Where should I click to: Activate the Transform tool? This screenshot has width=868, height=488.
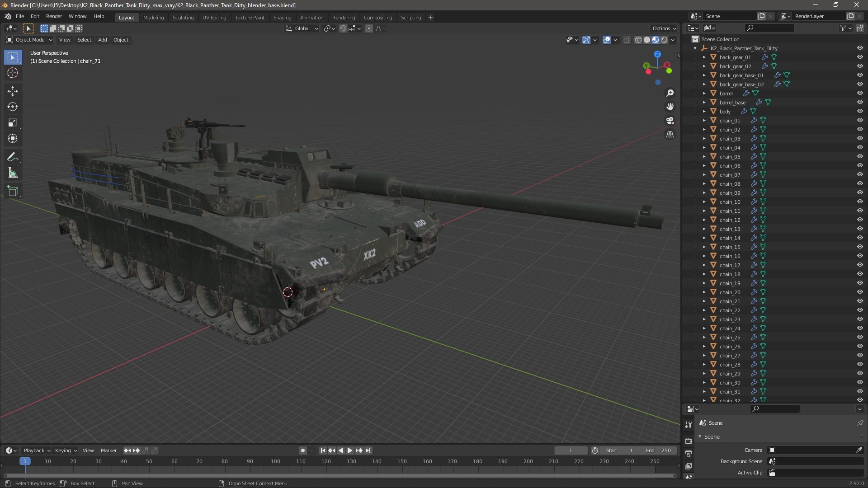click(x=13, y=139)
